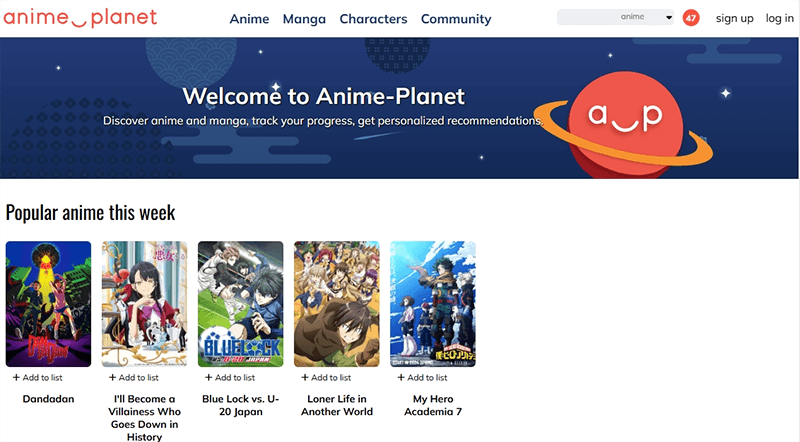800x442 pixels.
Task: Expand the anime search type dropdown
Action: (x=645, y=17)
